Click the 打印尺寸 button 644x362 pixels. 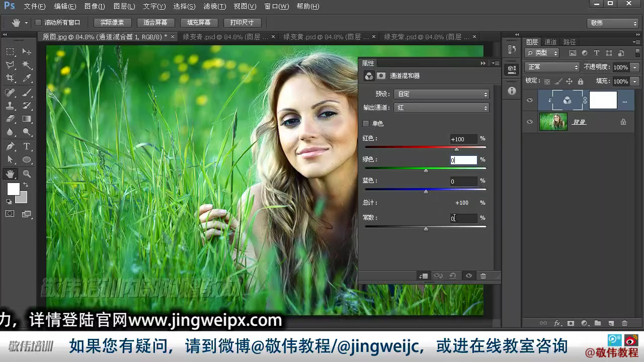(242, 23)
